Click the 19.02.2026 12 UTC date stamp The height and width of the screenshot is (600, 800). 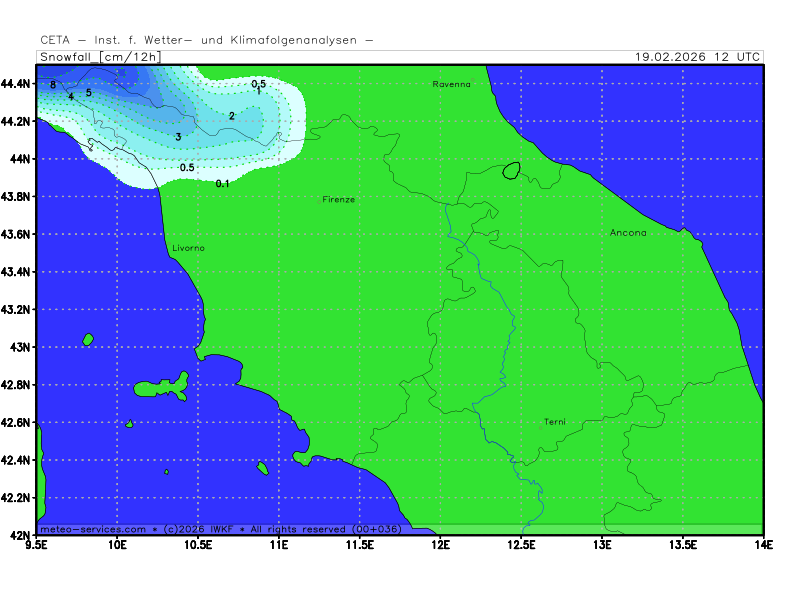pos(698,57)
